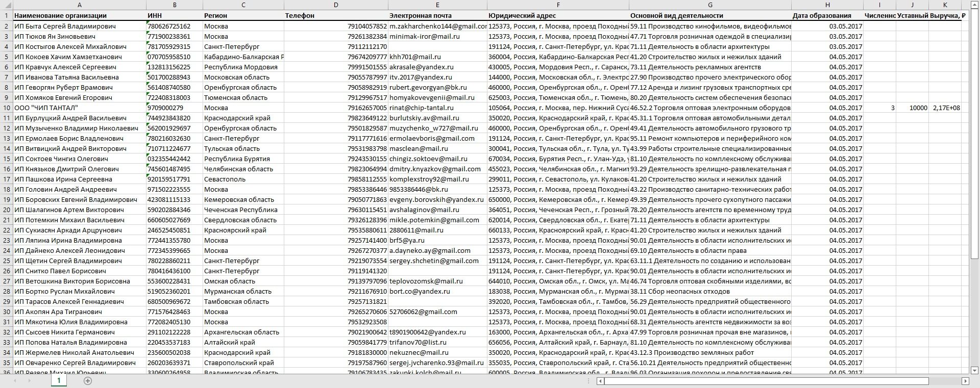The height and width of the screenshot is (388, 980).
Task: Select INN cell 9709000279
Action: (175, 108)
